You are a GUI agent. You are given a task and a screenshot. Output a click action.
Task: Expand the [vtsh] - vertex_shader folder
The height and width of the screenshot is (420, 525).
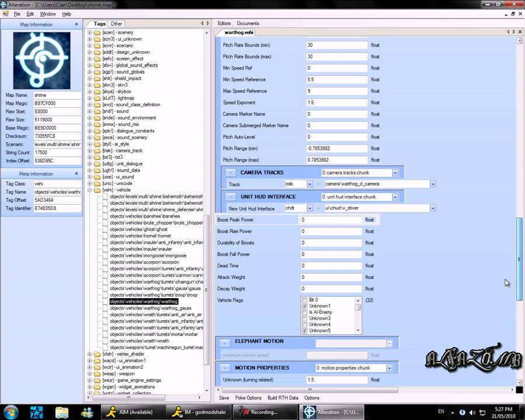pos(89,354)
